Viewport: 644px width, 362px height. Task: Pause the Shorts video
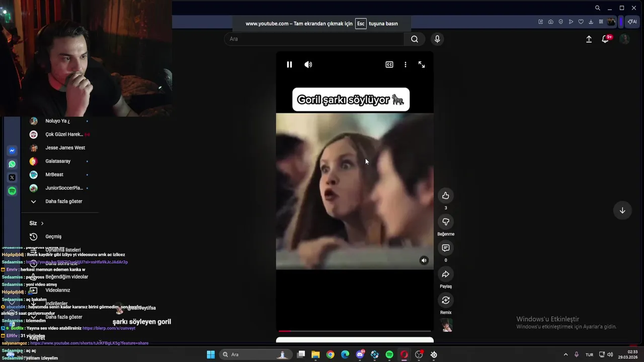coord(289,64)
